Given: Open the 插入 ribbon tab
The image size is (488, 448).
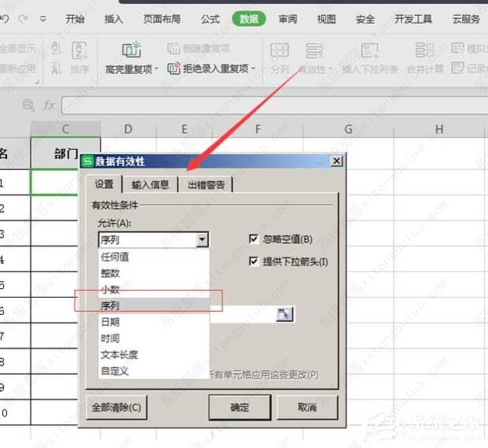Looking at the screenshot, I should point(113,19).
